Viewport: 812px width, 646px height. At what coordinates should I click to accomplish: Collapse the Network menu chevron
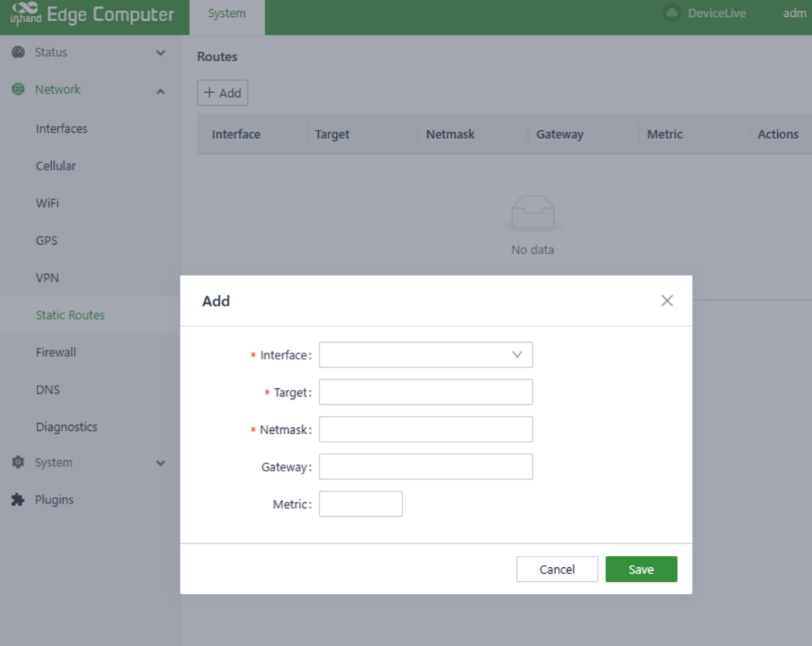[x=160, y=91]
